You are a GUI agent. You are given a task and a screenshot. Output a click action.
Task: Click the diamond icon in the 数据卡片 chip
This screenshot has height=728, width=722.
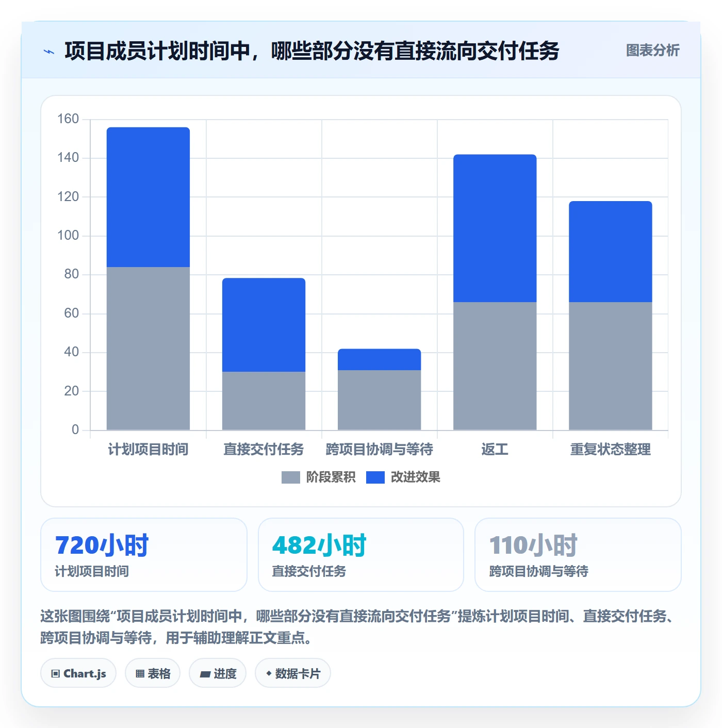(x=269, y=673)
